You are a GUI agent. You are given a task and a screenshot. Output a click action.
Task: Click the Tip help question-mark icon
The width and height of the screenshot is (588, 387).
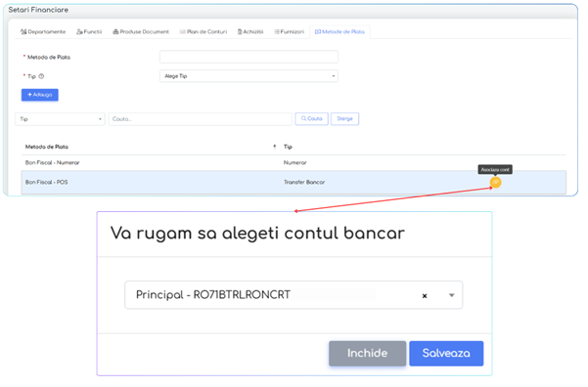(41, 76)
